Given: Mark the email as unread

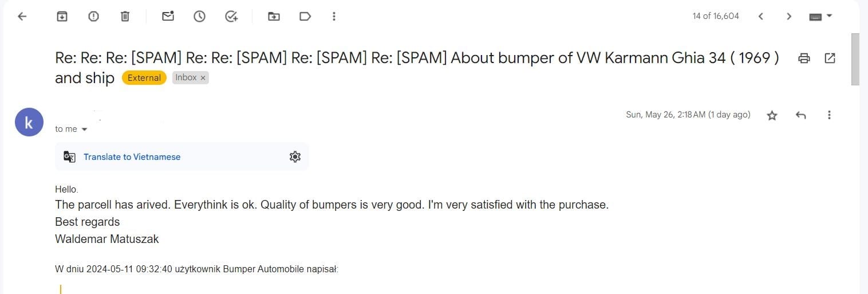Looking at the screenshot, I should pos(168,17).
